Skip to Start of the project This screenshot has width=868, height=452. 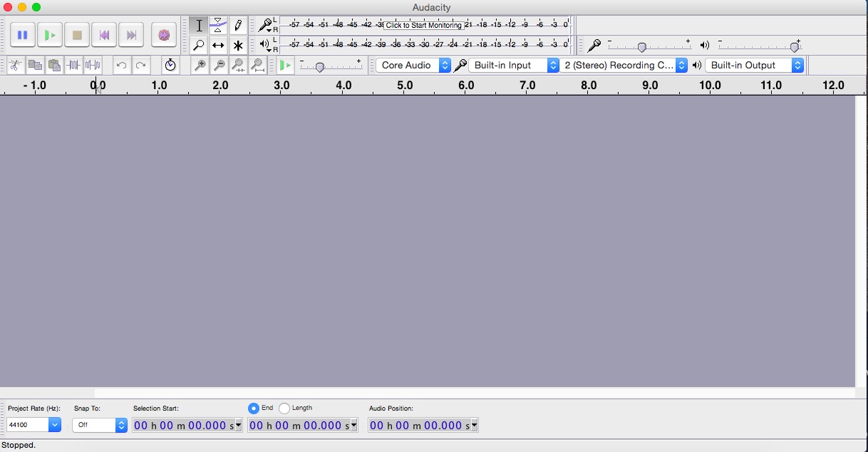click(x=104, y=35)
